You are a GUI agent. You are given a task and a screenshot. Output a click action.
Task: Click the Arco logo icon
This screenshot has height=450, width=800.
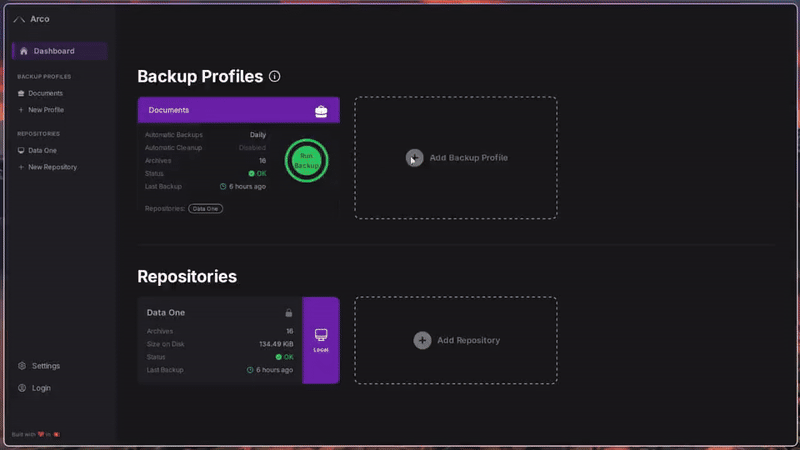(19, 19)
